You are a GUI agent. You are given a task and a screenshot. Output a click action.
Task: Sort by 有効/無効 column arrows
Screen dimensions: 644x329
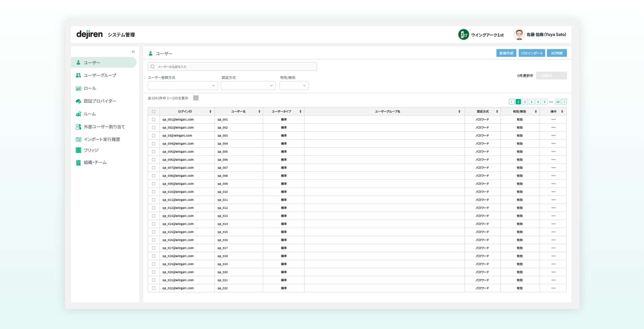coord(536,112)
